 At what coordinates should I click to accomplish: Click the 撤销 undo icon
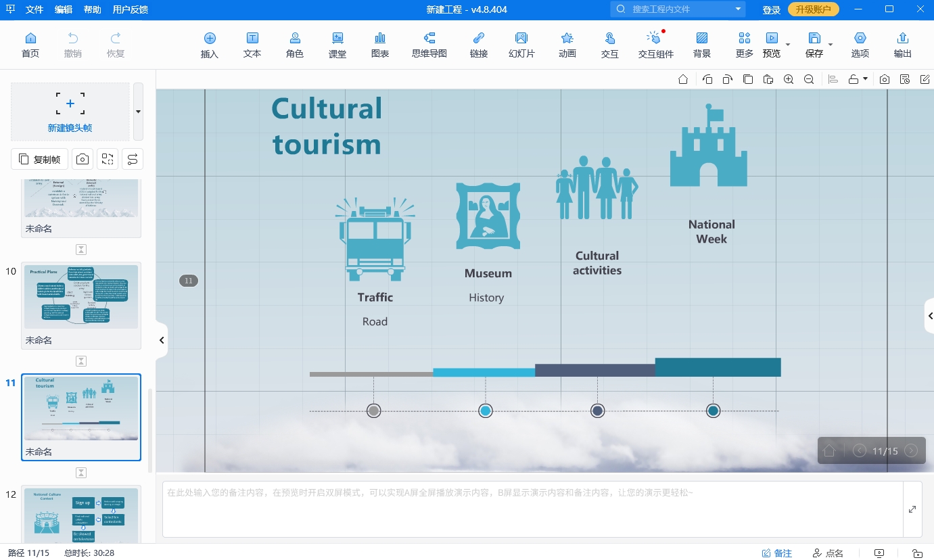(x=73, y=39)
